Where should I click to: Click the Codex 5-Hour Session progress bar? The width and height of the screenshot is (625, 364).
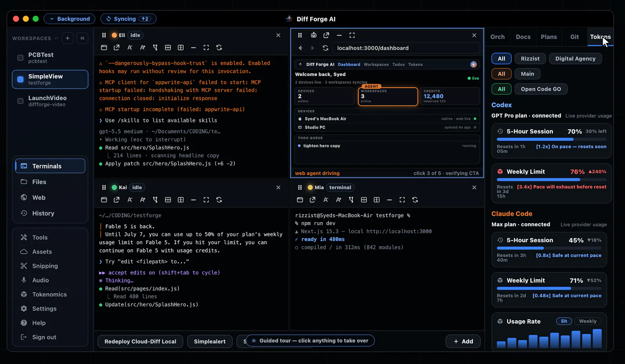(x=552, y=139)
